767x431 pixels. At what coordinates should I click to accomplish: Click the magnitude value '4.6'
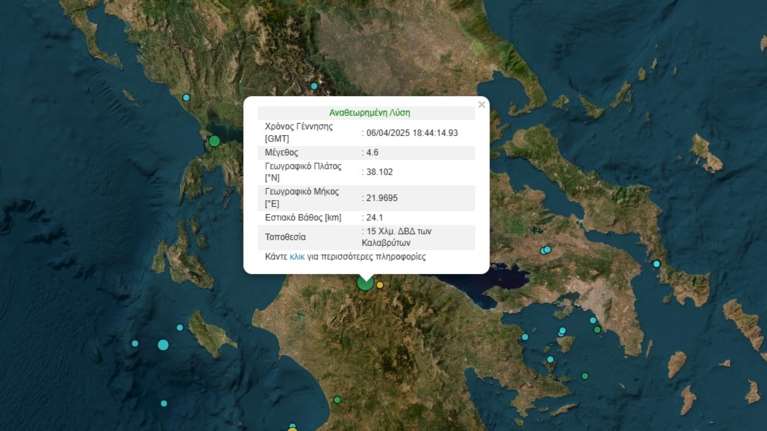pyautogui.click(x=372, y=153)
